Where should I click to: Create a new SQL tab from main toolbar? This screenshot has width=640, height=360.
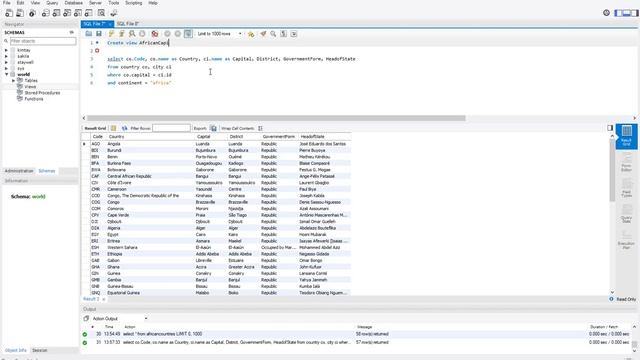[x=9, y=13]
